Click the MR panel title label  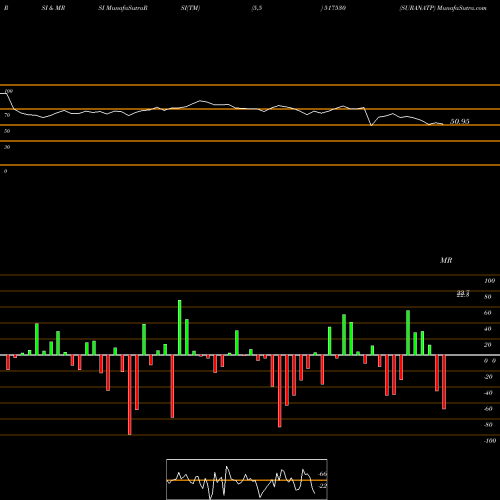(x=446, y=260)
